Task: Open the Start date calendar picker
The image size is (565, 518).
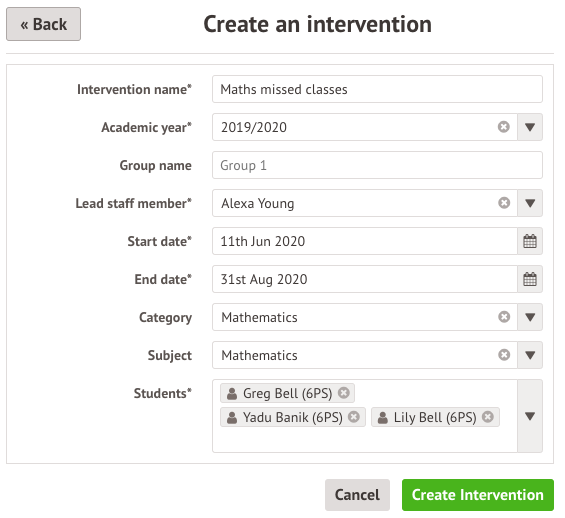Action: (530, 241)
